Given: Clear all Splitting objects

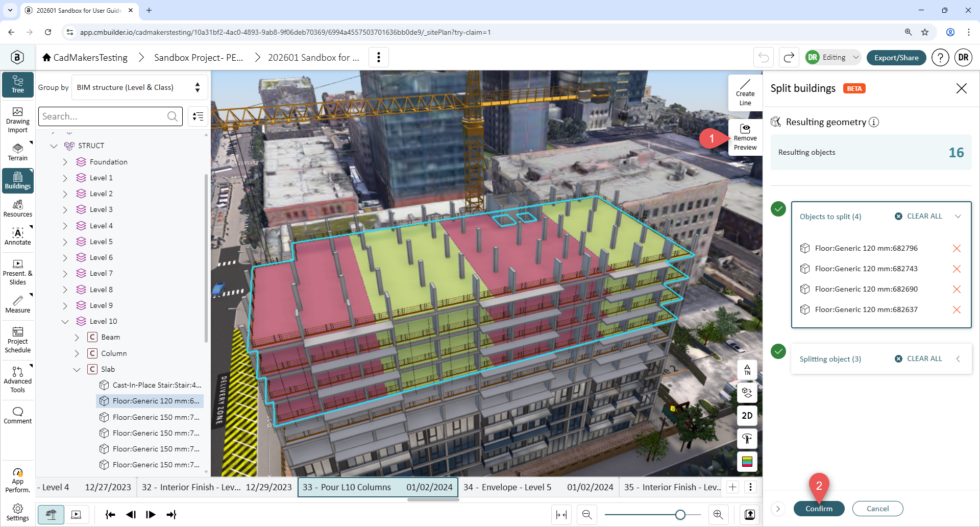Looking at the screenshot, I should pos(919,358).
